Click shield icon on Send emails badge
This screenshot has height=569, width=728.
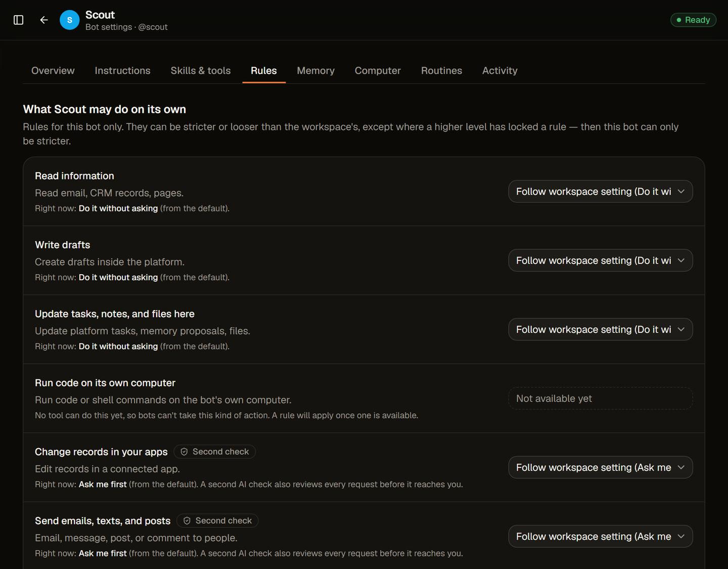(x=187, y=520)
